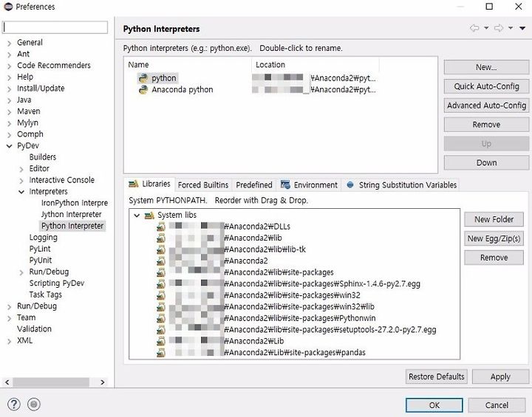The width and height of the screenshot is (532, 417).
Task: Switch to the Environment tab
Action: tap(309, 185)
